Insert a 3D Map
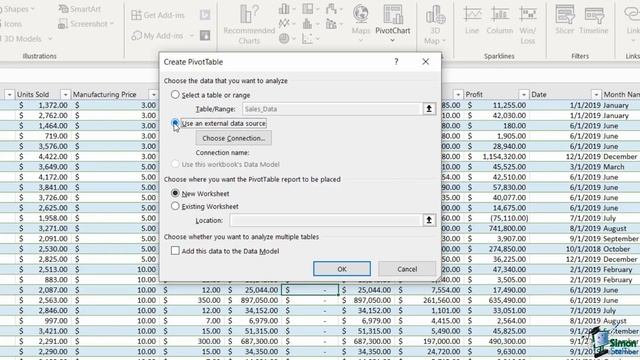 coord(435,24)
